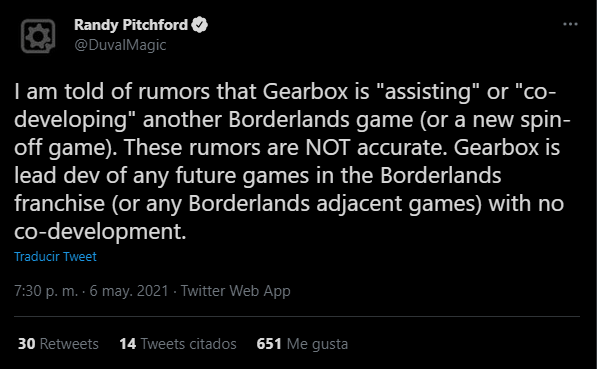Click the closing text "co-development."
This screenshot has height=369, width=597.
tap(100, 231)
